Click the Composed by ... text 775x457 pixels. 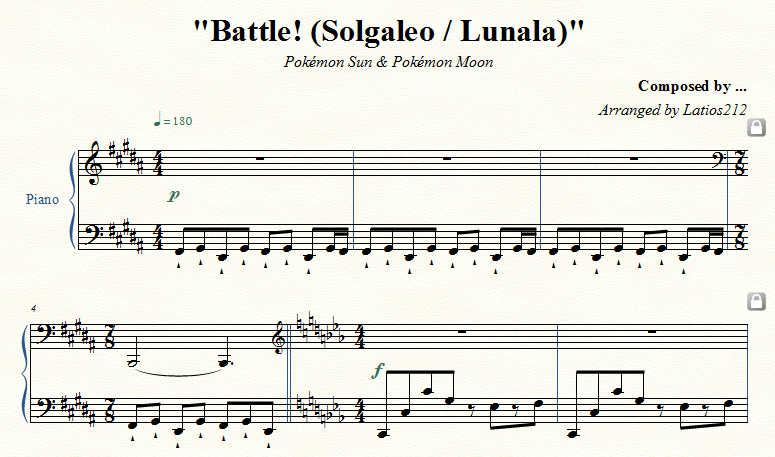tap(692, 86)
